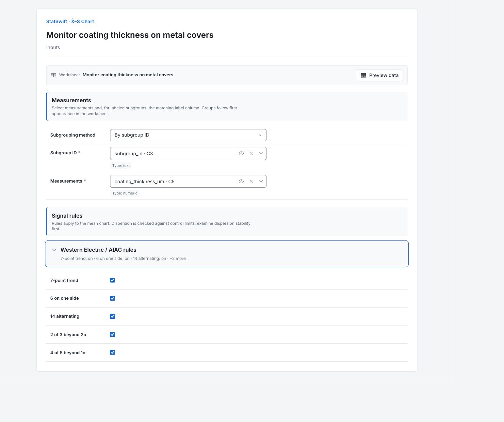
Task: Click the Inputs subtitle text
Action: (x=53, y=47)
